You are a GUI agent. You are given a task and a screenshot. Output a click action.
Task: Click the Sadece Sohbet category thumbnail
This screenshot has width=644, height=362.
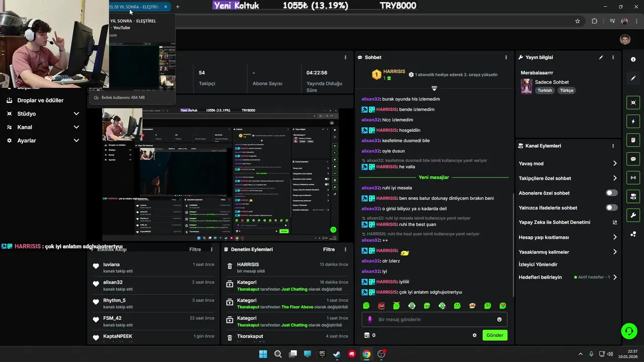[526, 86]
